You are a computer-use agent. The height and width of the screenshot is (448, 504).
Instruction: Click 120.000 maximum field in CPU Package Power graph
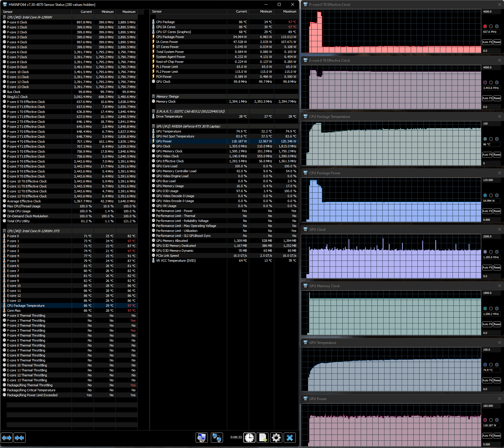(x=491, y=180)
